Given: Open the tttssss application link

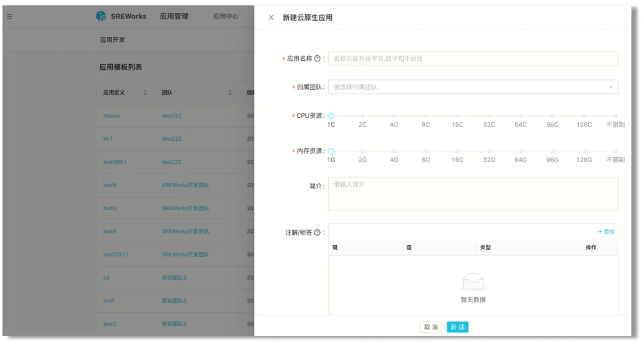Looking at the screenshot, I should click(x=112, y=116).
